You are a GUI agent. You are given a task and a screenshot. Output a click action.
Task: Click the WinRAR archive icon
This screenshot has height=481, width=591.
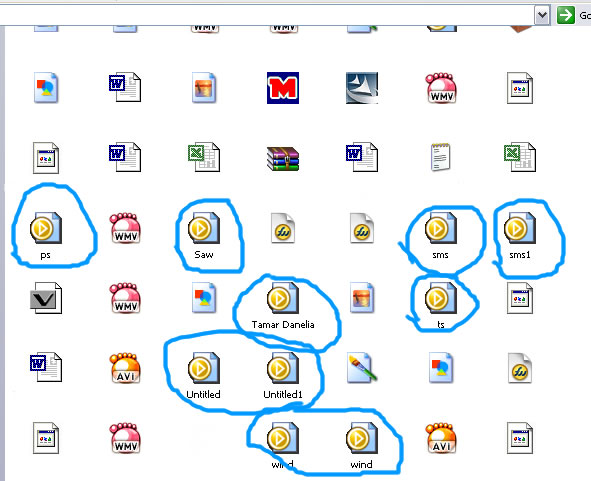(283, 159)
